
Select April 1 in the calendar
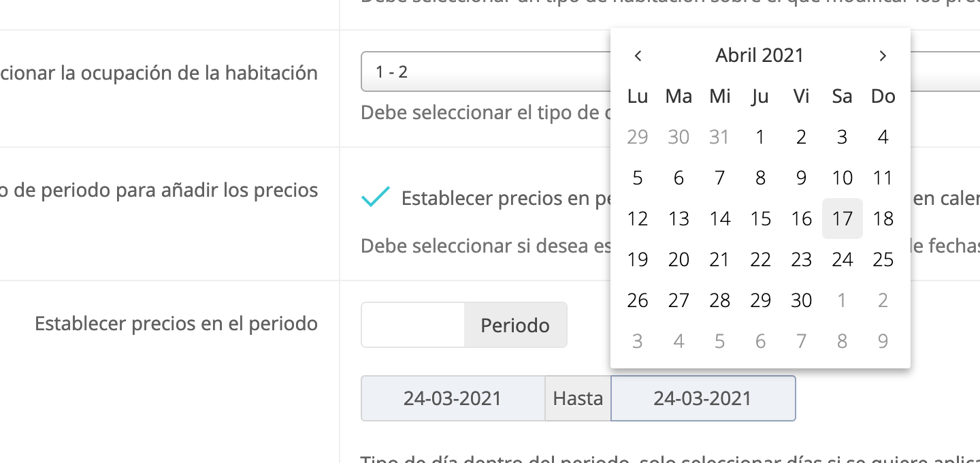coord(760,137)
